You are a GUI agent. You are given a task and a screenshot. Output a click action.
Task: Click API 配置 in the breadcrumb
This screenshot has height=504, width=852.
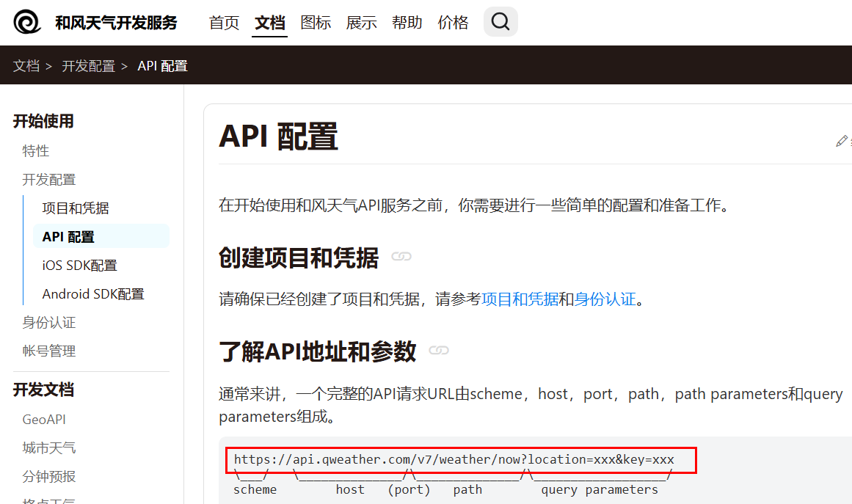click(x=162, y=66)
